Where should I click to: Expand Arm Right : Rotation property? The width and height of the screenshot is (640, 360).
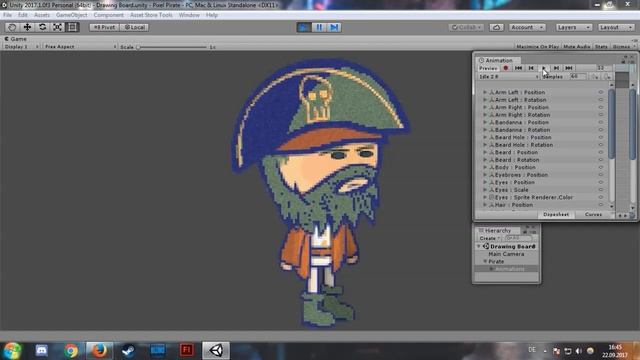[x=485, y=115]
